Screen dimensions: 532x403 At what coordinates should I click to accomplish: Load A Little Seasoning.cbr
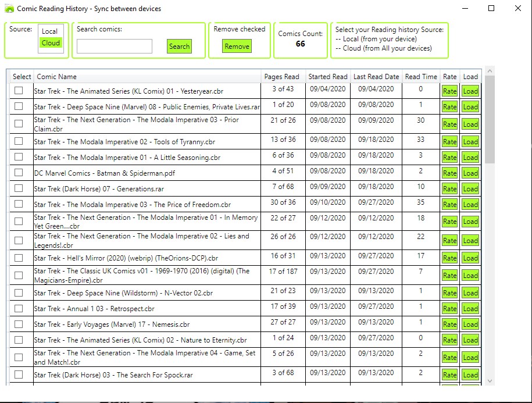[470, 158]
